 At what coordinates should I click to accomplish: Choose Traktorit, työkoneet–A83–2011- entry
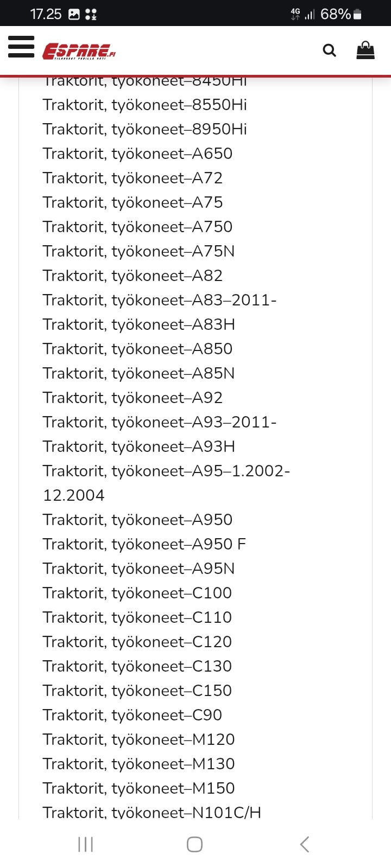160,300
